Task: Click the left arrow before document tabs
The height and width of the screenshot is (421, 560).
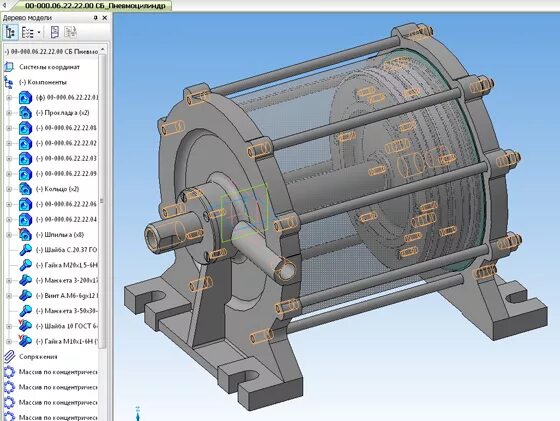Action: tap(5, 5)
